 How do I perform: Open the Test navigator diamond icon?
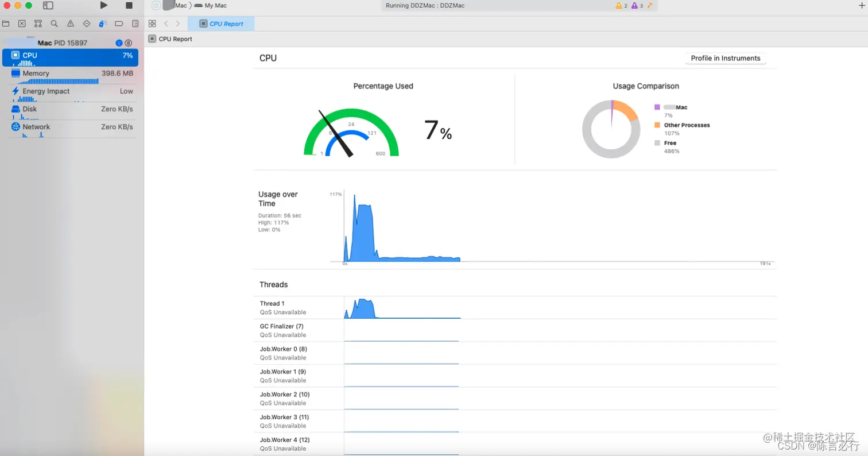pos(87,24)
